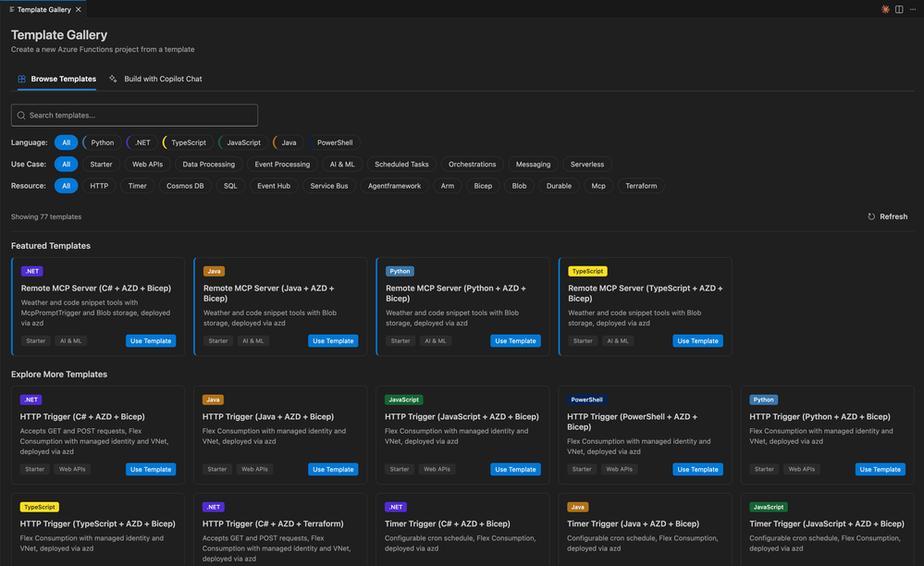924x566 pixels.
Task: Filter resource by Durable
Action: (559, 186)
